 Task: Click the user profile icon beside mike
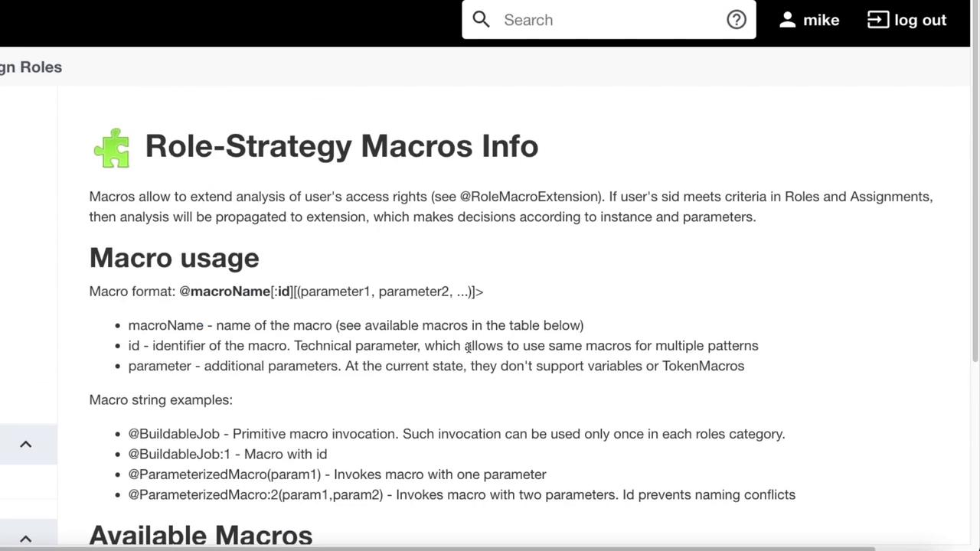coord(787,20)
